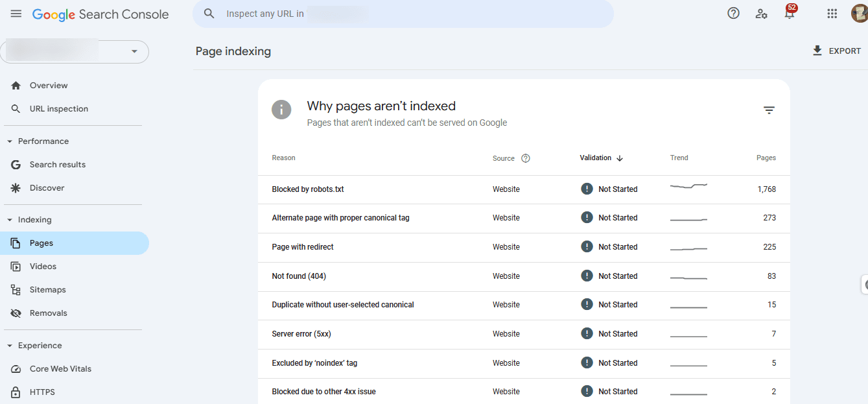
Task: Open the URL inspection sidebar icon
Action: [16, 108]
